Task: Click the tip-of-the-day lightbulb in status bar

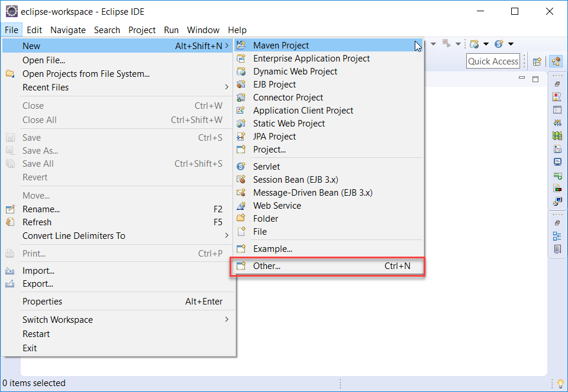Action: pos(560,383)
